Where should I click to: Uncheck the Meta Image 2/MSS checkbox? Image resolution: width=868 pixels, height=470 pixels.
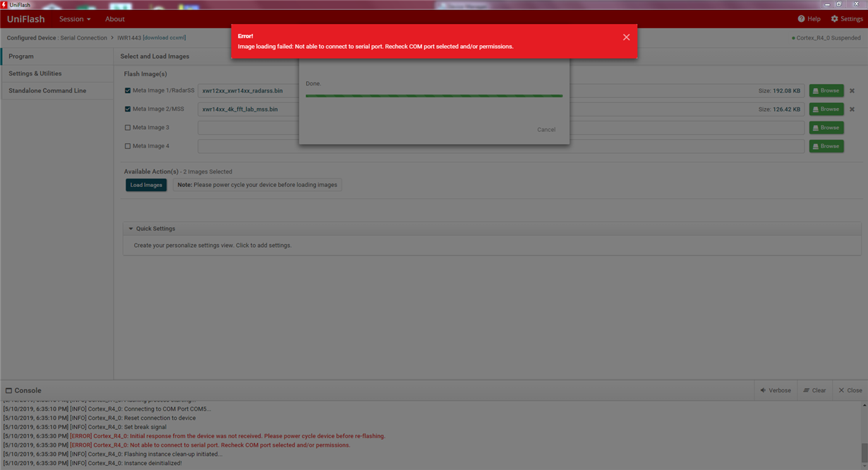pyautogui.click(x=128, y=109)
